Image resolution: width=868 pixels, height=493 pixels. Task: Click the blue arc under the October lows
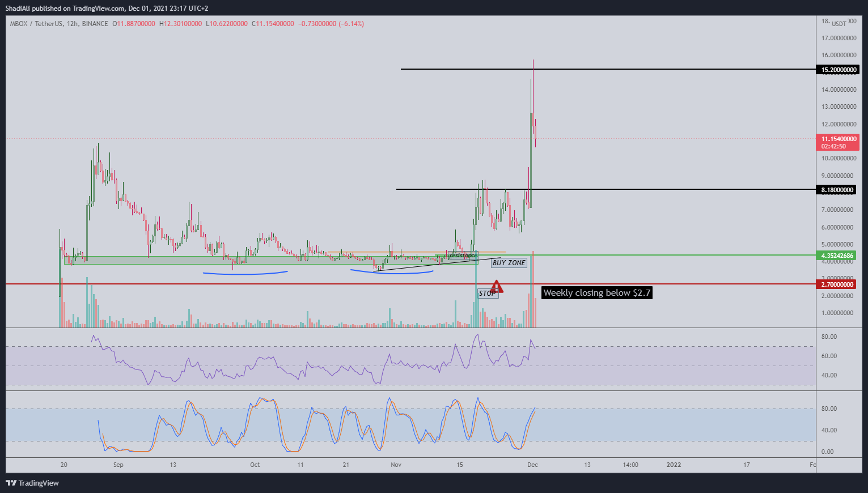(245, 274)
